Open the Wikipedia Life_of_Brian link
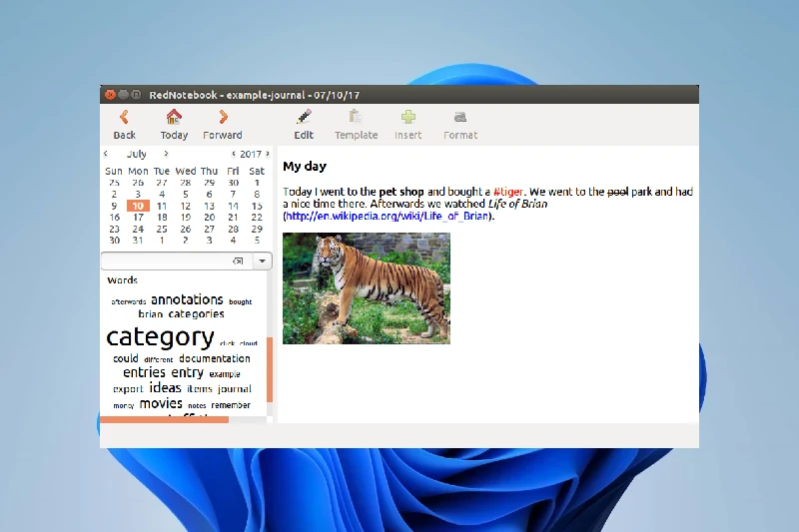The width and height of the screenshot is (799, 532). tap(387, 216)
